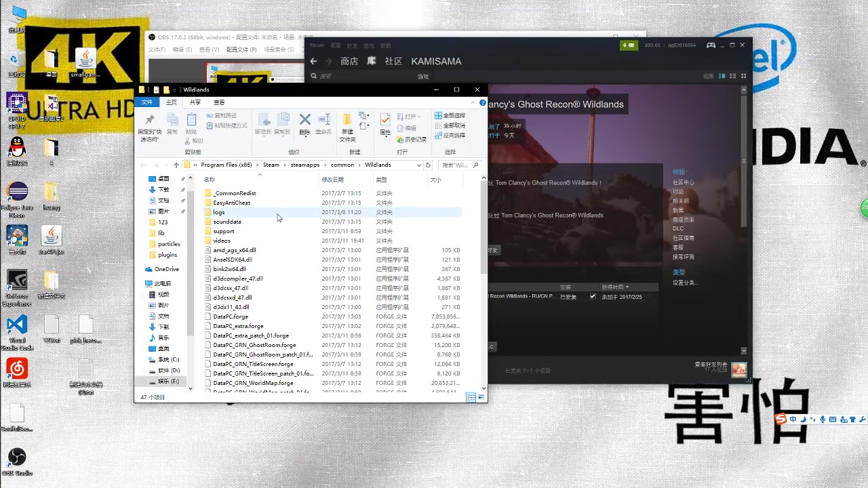Open the Easy access dropdown in ribbon
The height and width of the screenshot is (488, 868).
[x=364, y=126]
